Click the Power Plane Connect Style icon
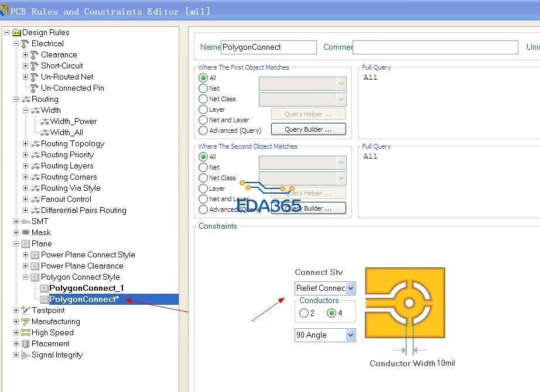540x392 pixels. pyautogui.click(x=35, y=255)
